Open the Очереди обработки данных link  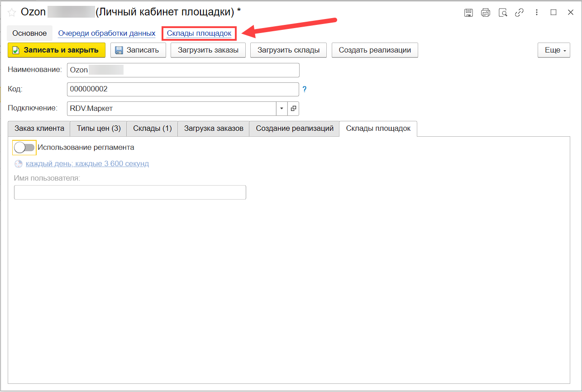coord(107,33)
